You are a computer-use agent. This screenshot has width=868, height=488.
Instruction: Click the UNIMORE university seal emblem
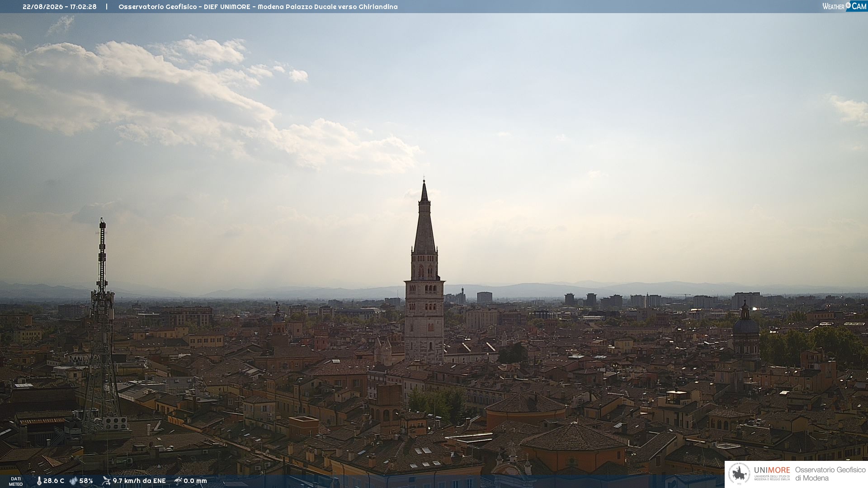coord(739,474)
